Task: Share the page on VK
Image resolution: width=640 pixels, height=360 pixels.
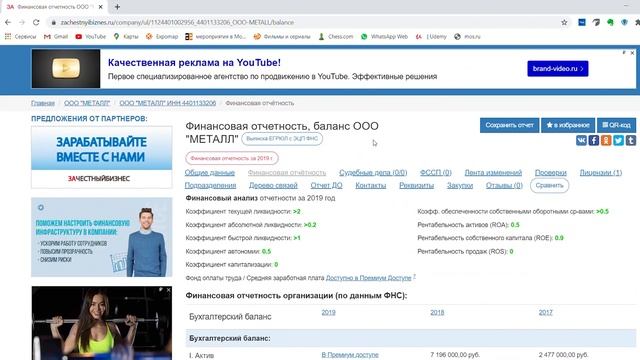Action: tap(581, 140)
